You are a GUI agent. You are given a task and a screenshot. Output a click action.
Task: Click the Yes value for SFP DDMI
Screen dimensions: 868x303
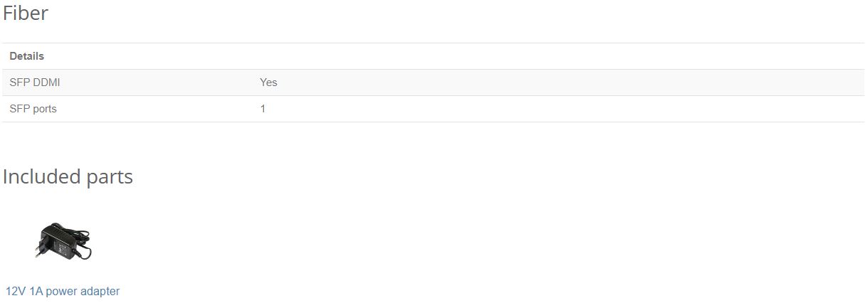coord(268,82)
